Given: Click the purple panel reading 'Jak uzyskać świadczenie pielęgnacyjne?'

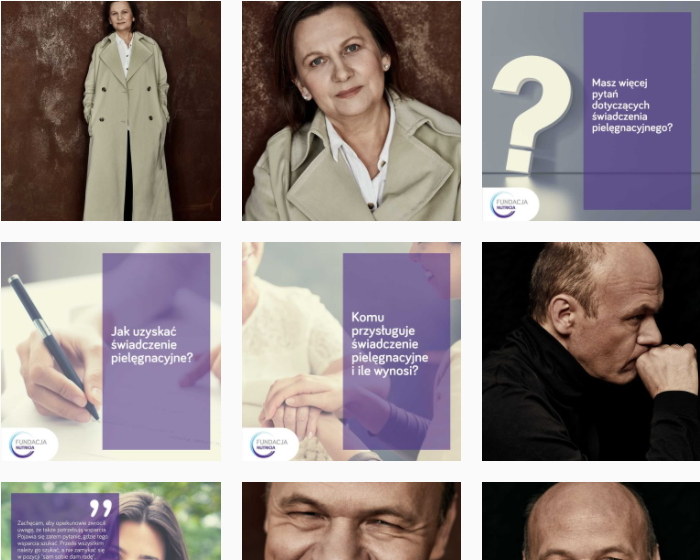Looking at the screenshot, I should pyautogui.click(x=156, y=351).
